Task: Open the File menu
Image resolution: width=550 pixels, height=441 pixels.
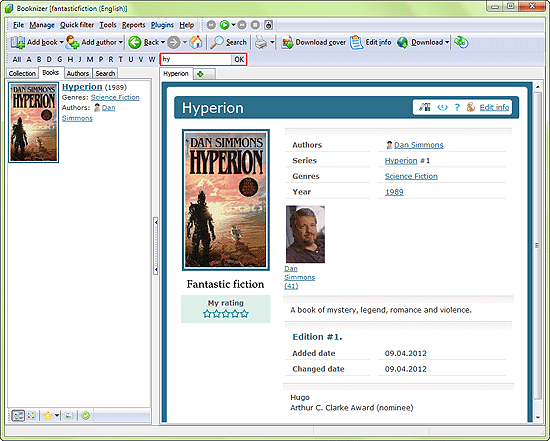Action: (19, 25)
